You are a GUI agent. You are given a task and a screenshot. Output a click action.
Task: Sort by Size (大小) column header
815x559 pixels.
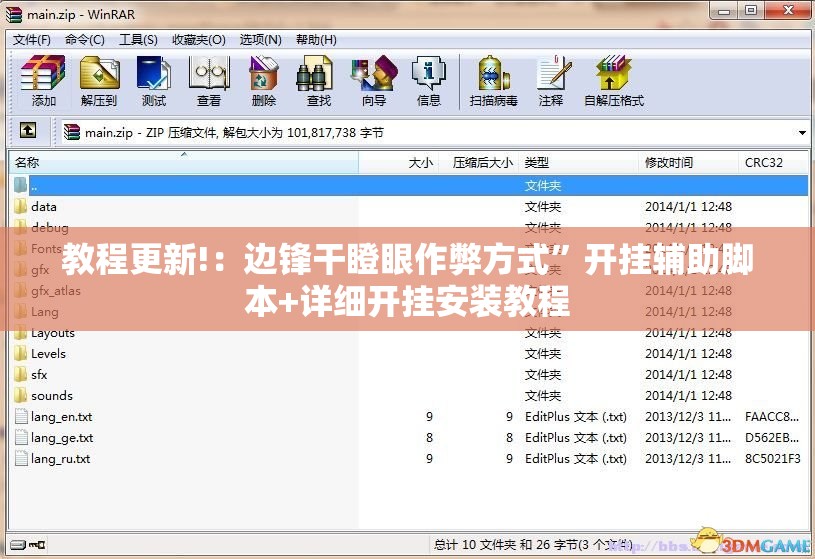[x=399, y=163]
